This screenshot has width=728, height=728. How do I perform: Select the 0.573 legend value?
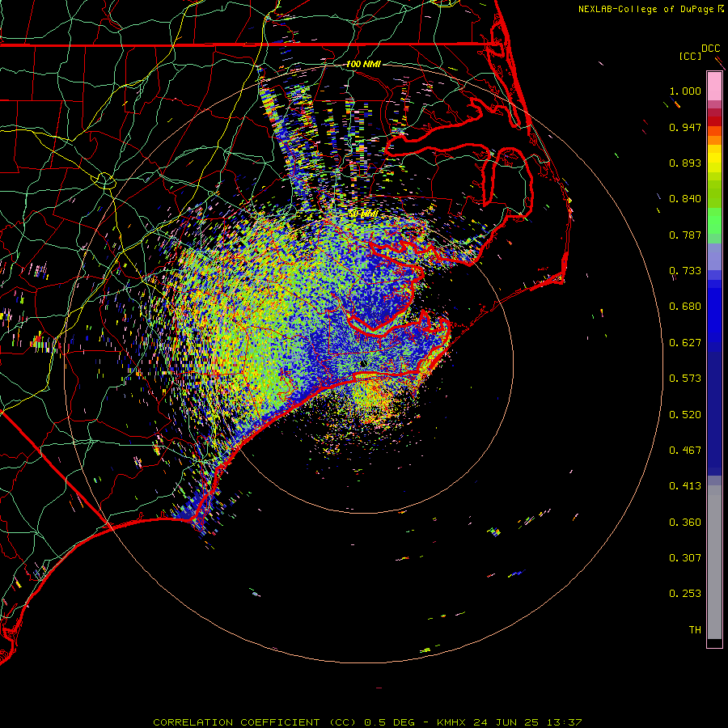coord(685,379)
